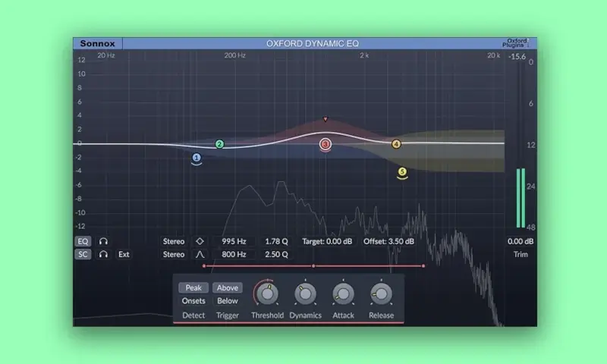Viewport: 607px width, 364px height.
Task: Click the Release knob
Action: [381, 294]
